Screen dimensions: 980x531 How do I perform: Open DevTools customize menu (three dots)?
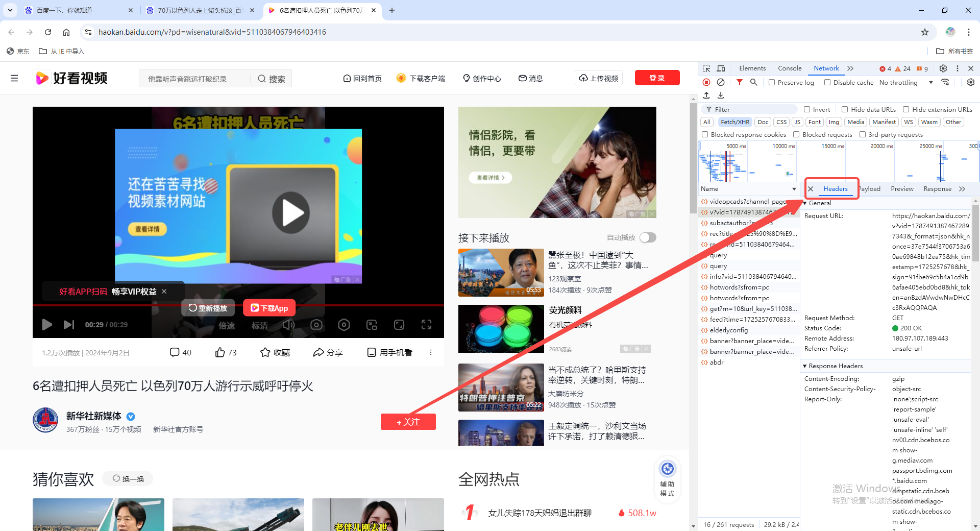pyautogui.click(x=958, y=68)
